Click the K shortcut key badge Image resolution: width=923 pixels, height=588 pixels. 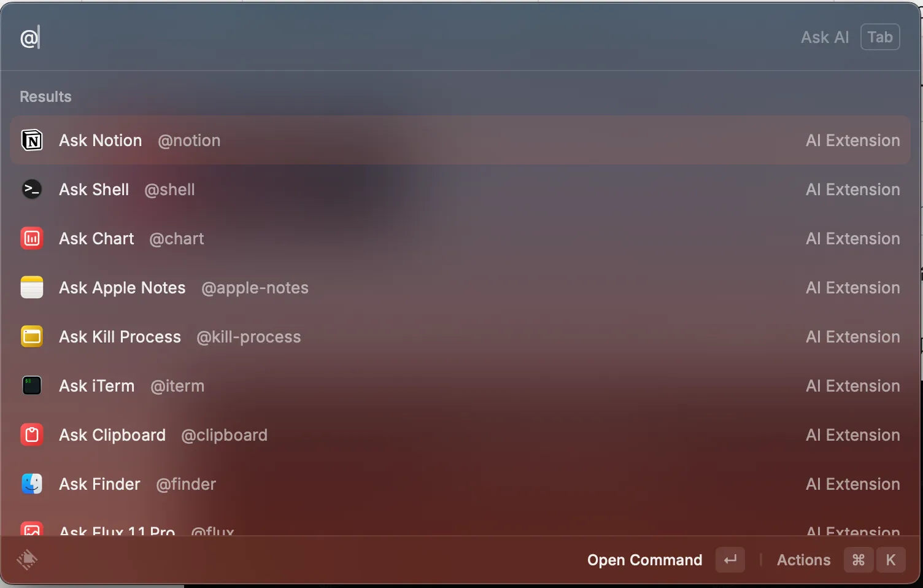coord(890,560)
